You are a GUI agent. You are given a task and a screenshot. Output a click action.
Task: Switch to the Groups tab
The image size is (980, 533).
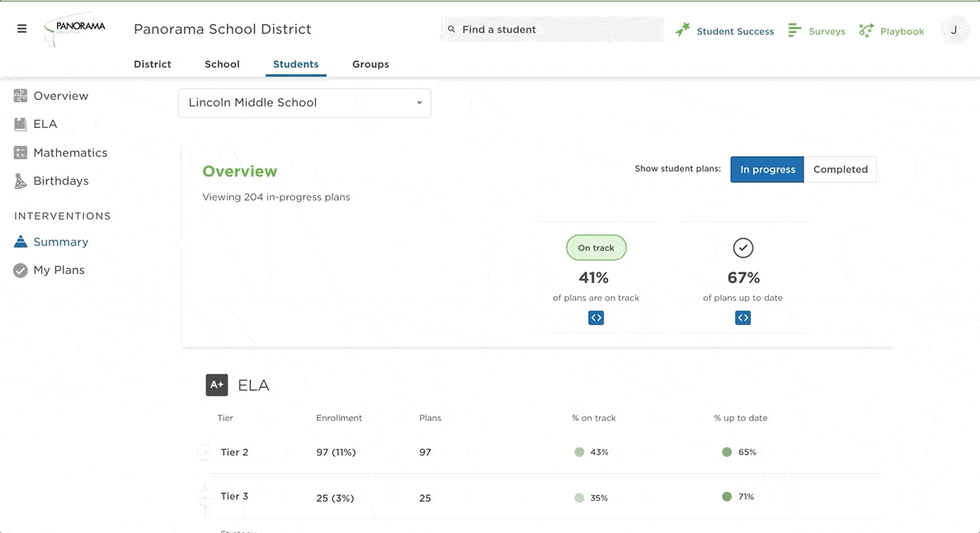click(x=370, y=64)
